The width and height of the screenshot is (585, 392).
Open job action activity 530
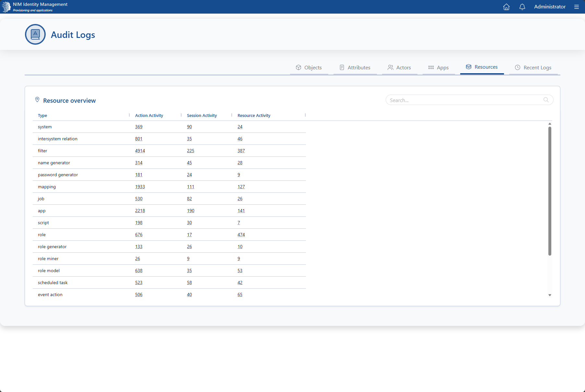pos(139,199)
